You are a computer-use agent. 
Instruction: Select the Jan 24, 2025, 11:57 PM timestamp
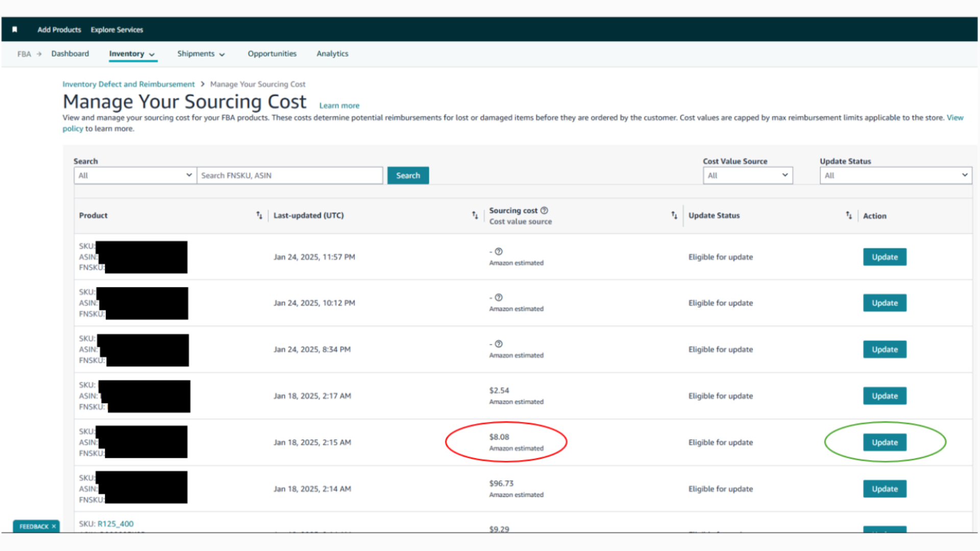point(314,257)
